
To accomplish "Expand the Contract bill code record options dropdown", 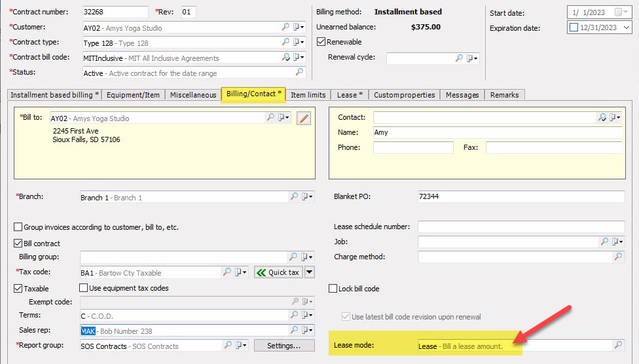I will [299, 57].
